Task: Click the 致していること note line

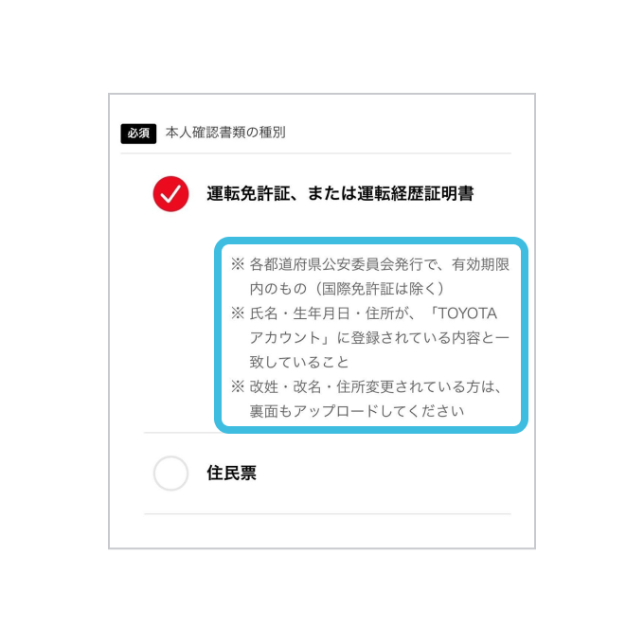Action: pos(299,362)
